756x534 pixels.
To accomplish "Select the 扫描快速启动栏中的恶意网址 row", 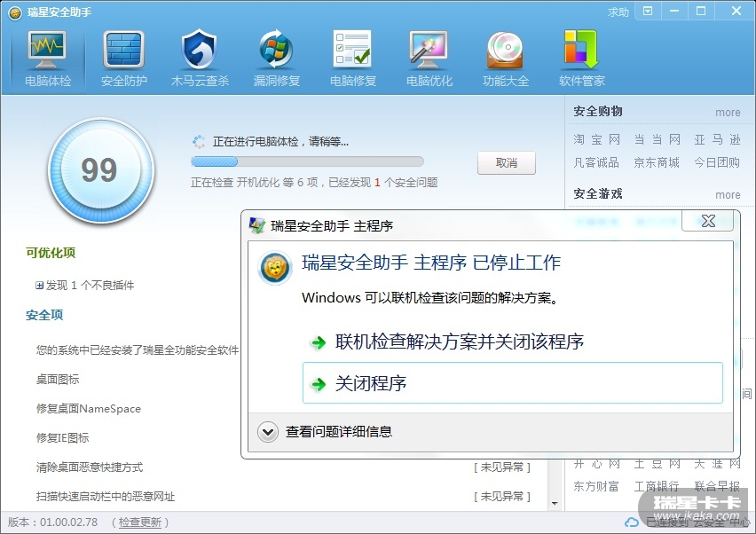I will (x=285, y=497).
